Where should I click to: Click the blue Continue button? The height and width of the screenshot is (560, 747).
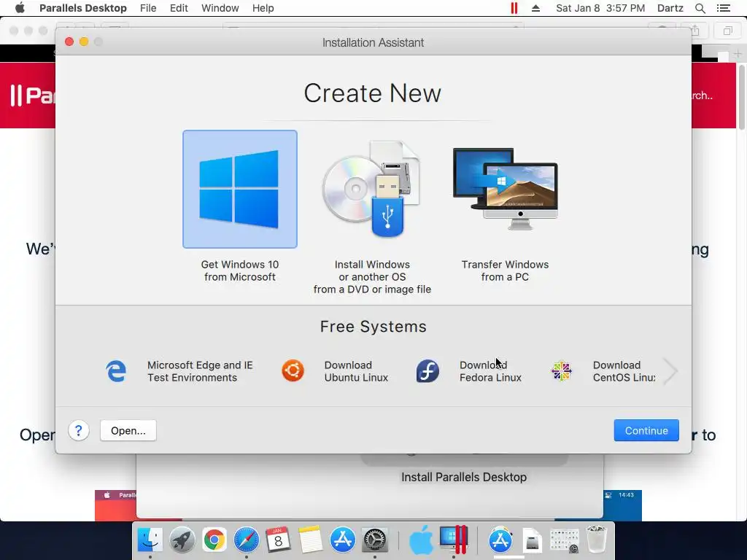pos(646,430)
